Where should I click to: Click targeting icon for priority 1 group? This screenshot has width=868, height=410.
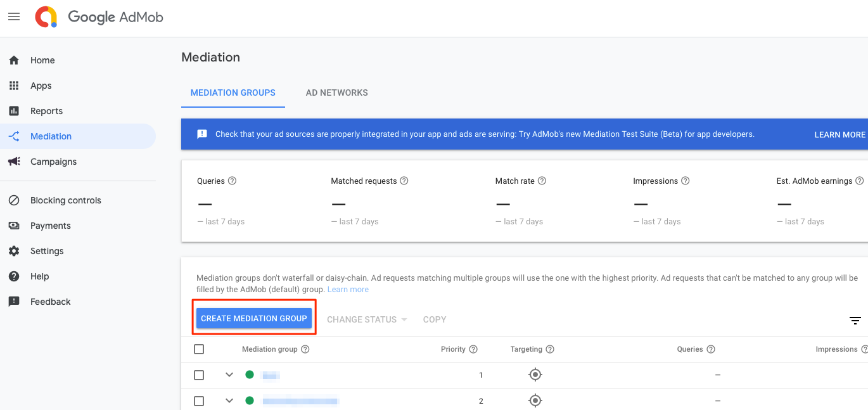tap(535, 375)
